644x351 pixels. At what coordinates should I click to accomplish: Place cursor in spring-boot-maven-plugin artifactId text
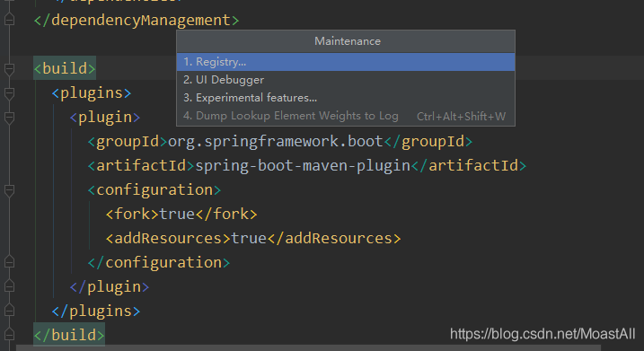(303, 165)
